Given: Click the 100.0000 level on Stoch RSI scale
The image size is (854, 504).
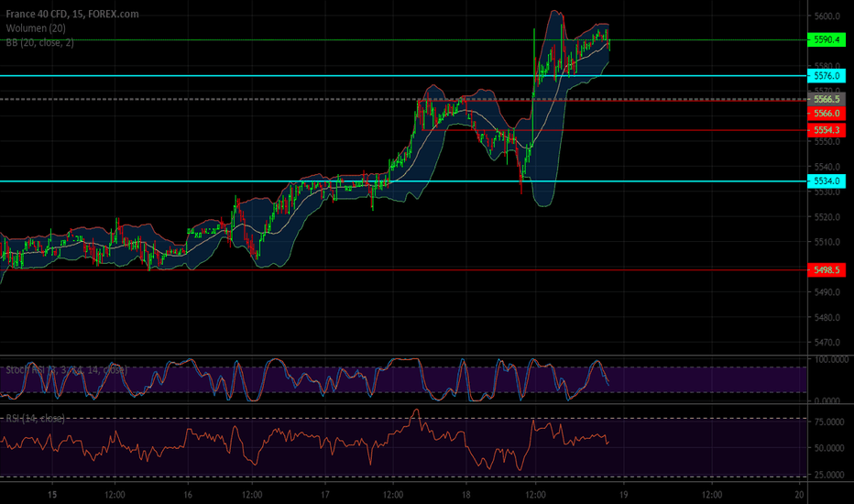Looking at the screenshot, I should pyautogui.click(x=831, y=359).
